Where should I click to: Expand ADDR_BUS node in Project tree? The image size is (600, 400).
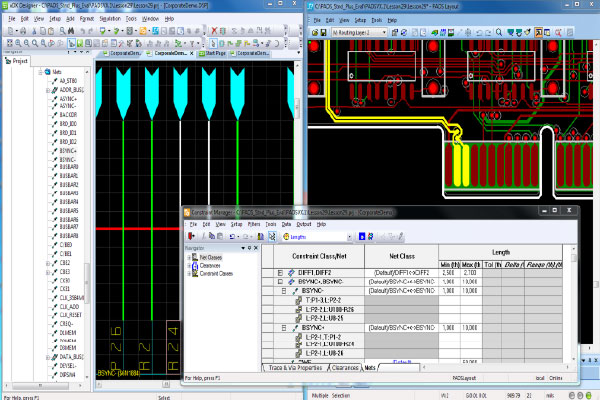[x=48, y=90]
